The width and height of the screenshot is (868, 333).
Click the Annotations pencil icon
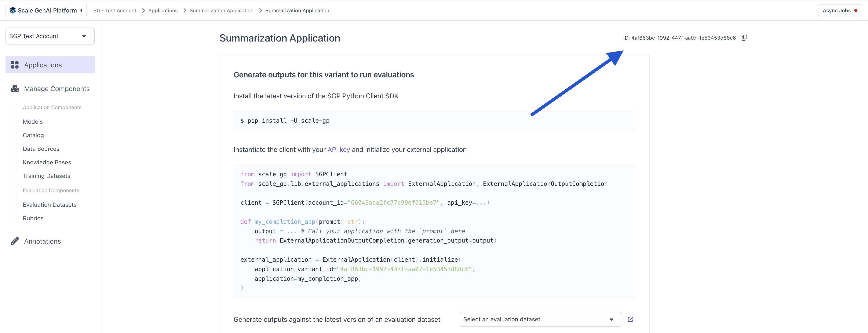15,241
